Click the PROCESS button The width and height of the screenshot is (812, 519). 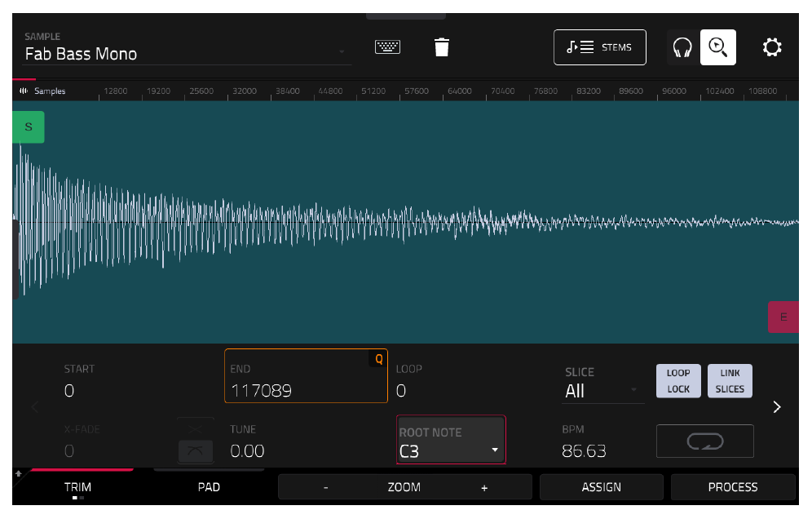tap(733, 487)
